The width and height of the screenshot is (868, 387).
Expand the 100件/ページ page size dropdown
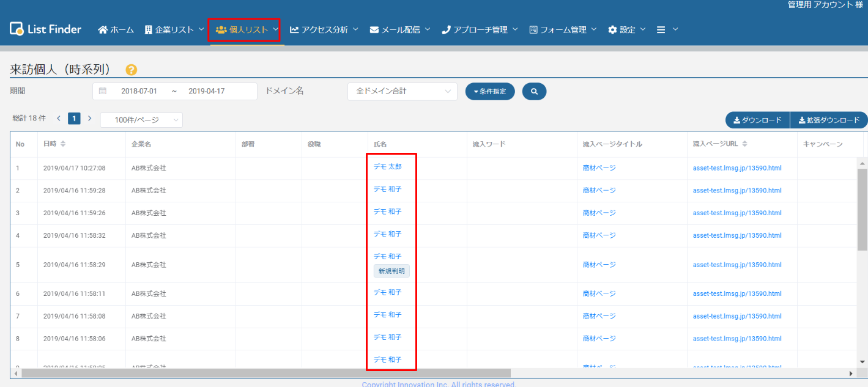(141, 120)
